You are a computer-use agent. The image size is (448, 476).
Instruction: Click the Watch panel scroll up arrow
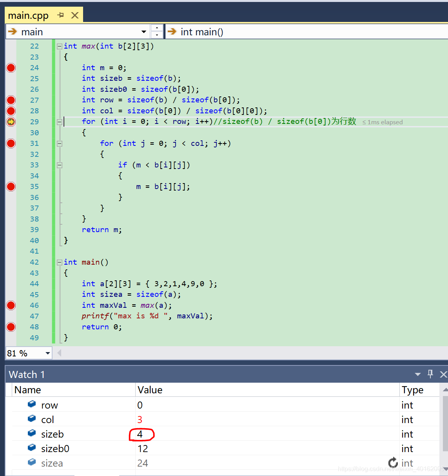(445, 389)
